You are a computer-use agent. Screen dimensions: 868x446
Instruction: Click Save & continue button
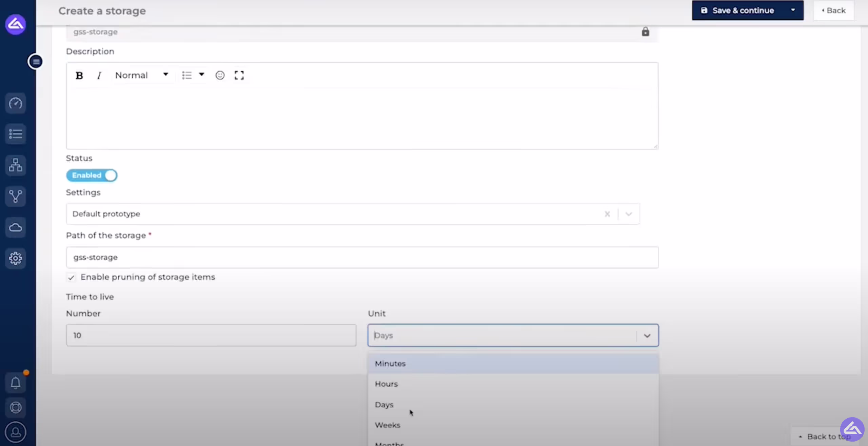pyautogui.click(x=738, y=11)
